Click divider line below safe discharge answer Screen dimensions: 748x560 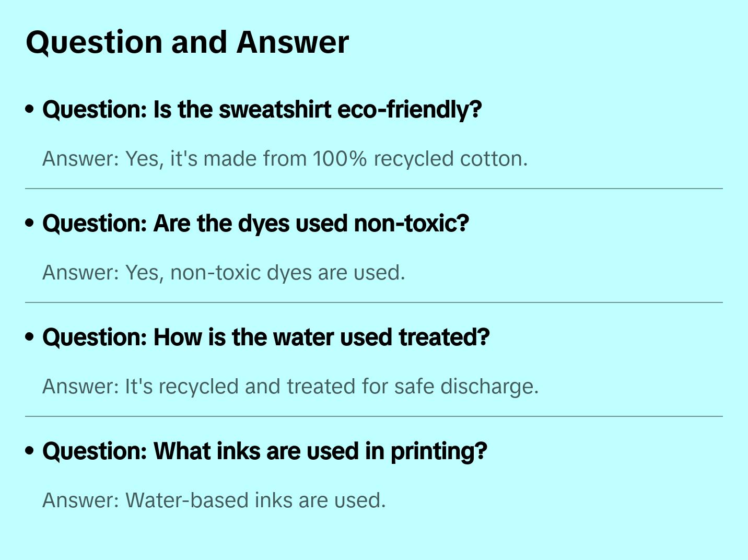click(373, 416)
